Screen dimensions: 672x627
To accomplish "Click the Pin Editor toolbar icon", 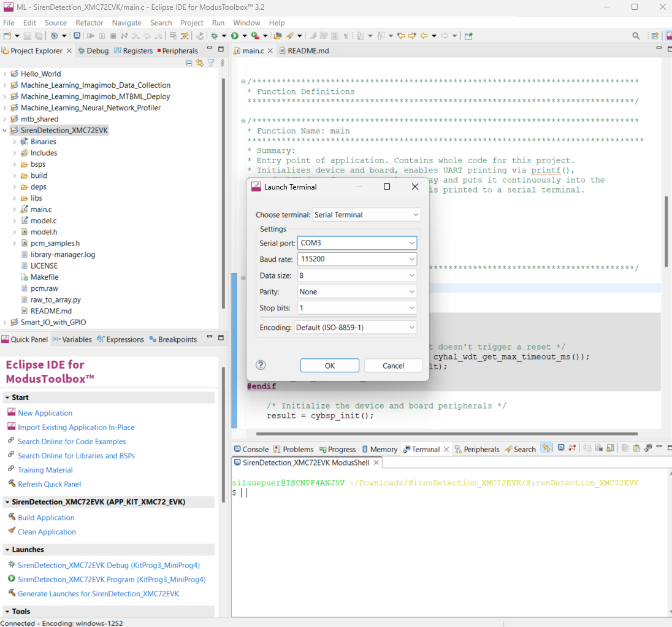I will click(x=468, y=36).
